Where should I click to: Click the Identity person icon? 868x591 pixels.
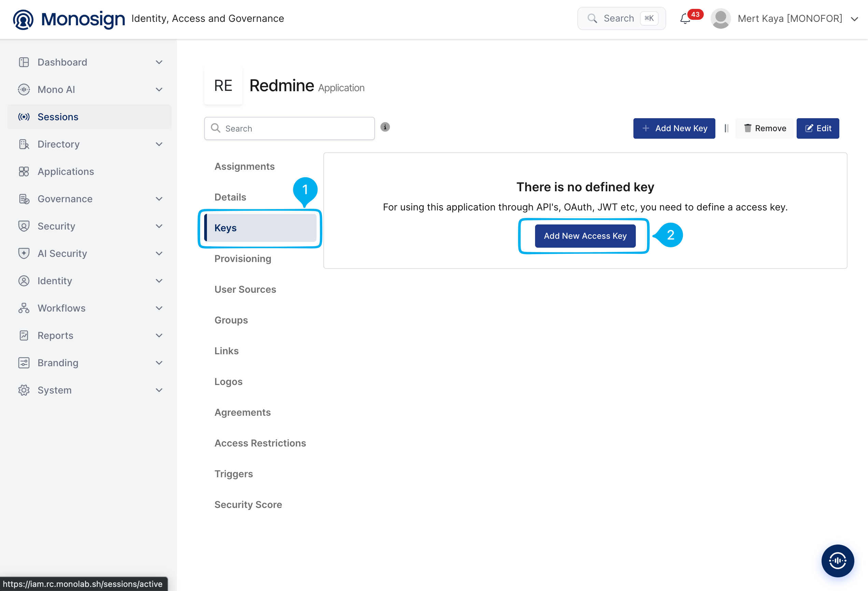coord(24,280)
